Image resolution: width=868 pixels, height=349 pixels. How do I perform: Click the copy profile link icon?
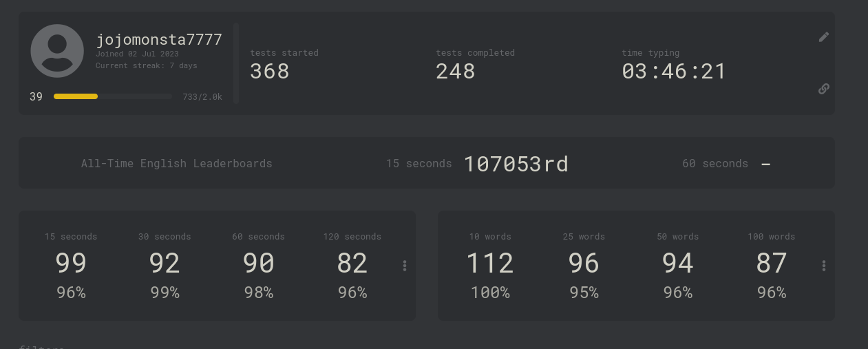pos(823,89)
